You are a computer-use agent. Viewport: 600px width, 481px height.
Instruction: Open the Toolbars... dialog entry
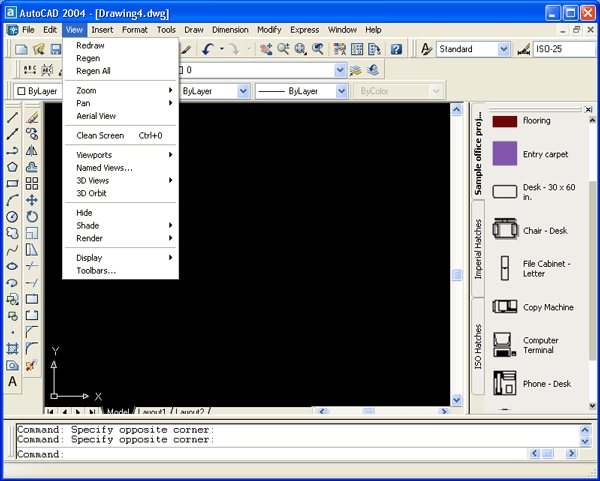(x=96, y=270)
